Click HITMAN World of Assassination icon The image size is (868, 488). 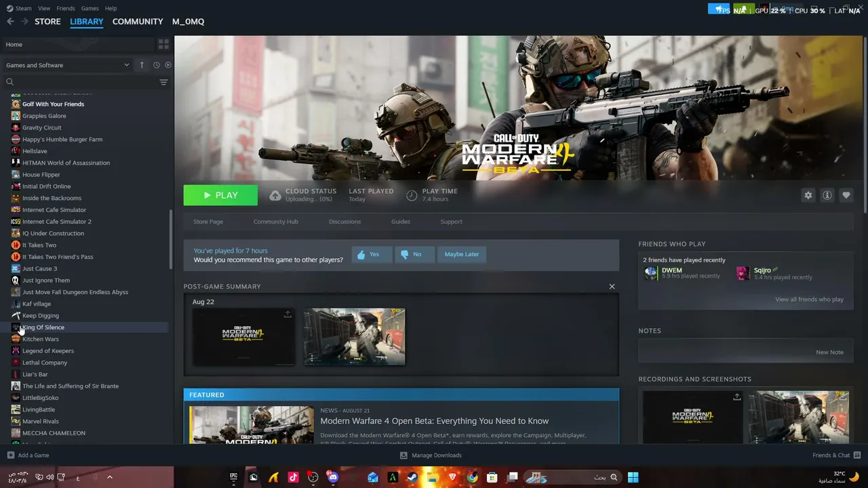point(16,163)
